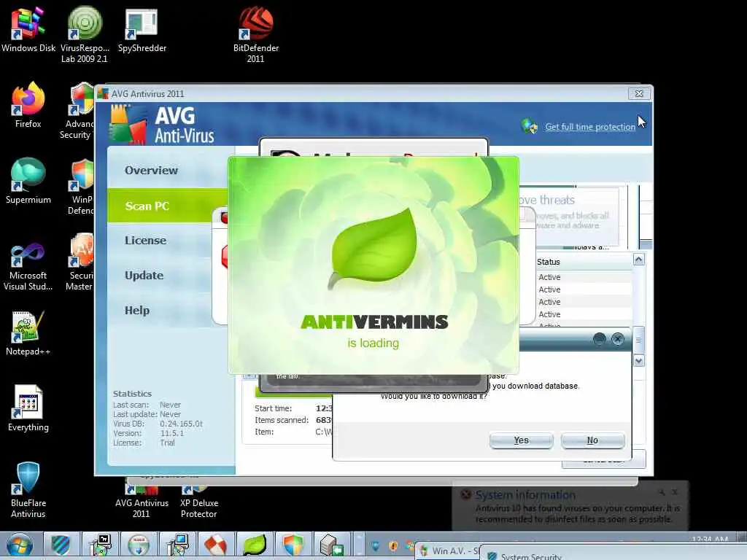Click the green Antivermins leaf logo
This screenshot has height=560, width=747.
click(373, 249)
